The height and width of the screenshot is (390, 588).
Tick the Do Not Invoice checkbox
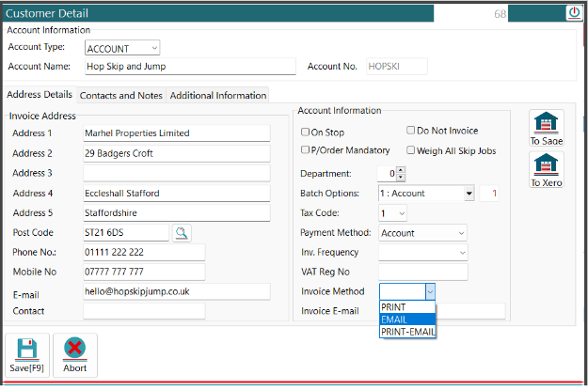pos(411,131)
